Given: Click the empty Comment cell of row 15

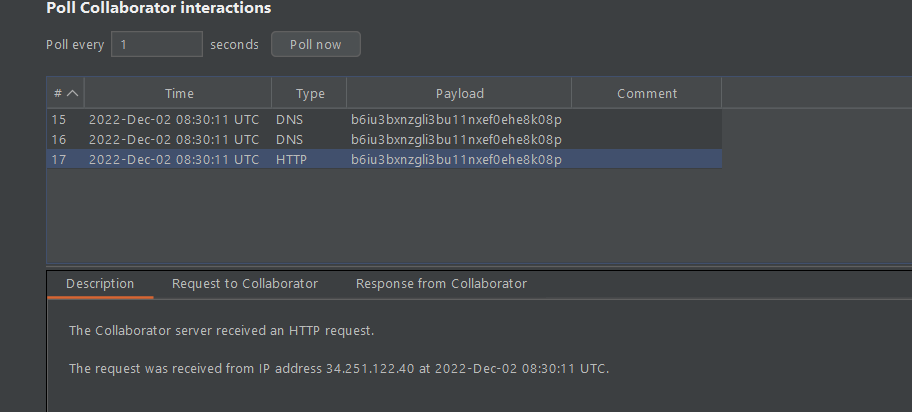Looking at the screenshot, I should 646,119.
